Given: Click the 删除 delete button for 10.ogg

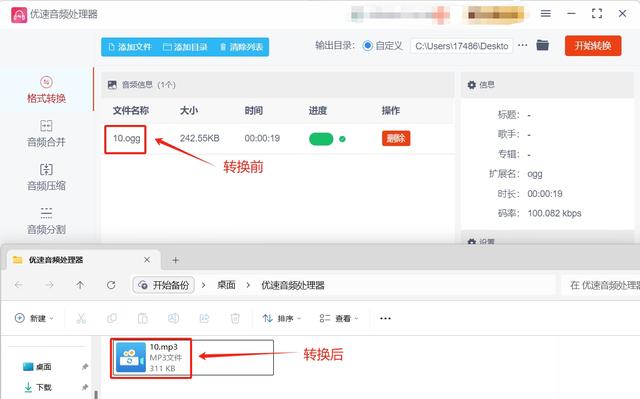Looking at the screenshot, I should [x=396, y=138].
